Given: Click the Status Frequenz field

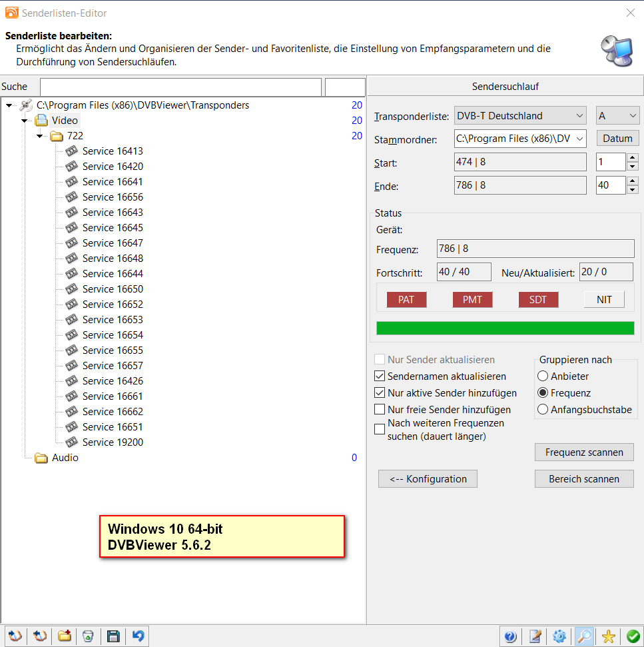Looking at the screenshot, I should tap(535, 249).
